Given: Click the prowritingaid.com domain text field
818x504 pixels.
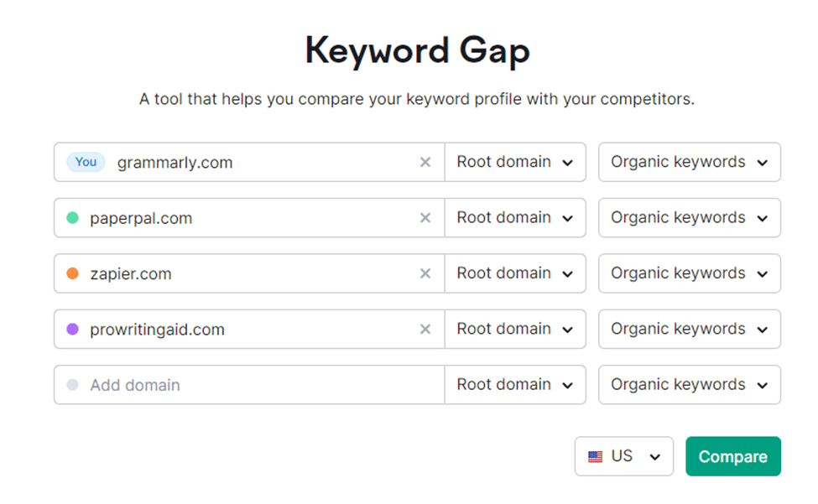Looking at the screenshot, I should click(249, 330).
